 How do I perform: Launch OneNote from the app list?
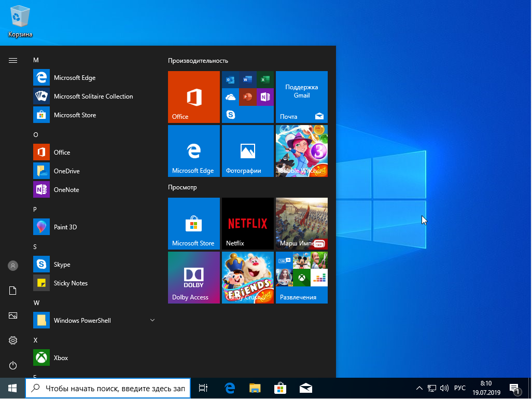(x=94, y=190)
